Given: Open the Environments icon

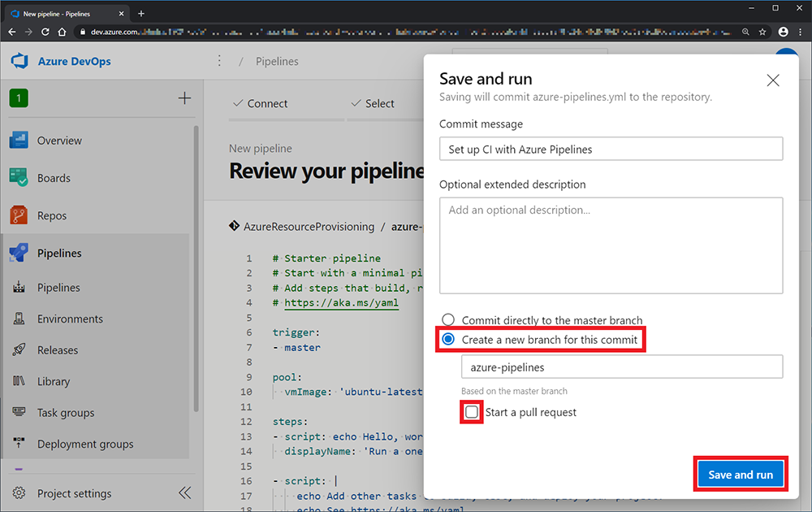Looking at the screenshot, I should (19, 319).
